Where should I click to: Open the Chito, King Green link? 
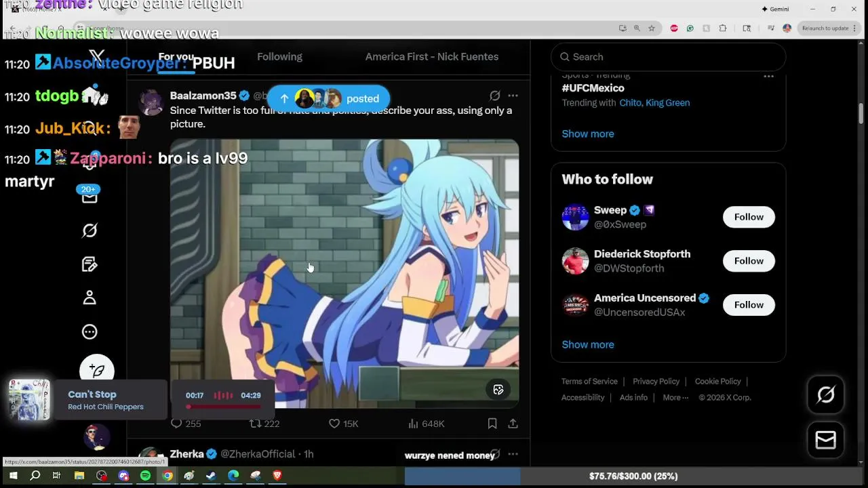coord(654,103)
